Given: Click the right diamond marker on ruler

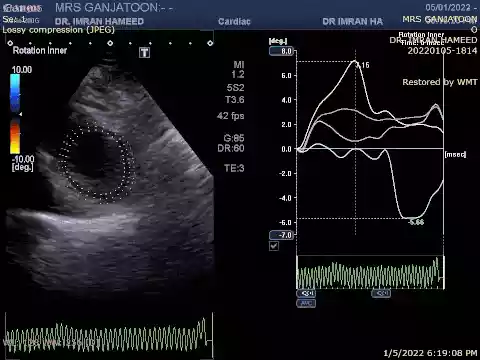Looking at the screenshot, I should pos(210,43).
